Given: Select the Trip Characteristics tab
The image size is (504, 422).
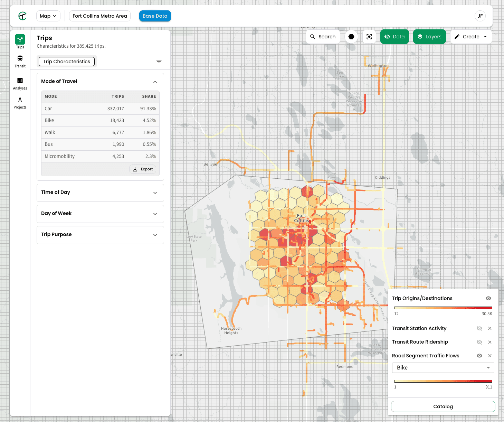Looking at the screenshot, I should point(67,62).
